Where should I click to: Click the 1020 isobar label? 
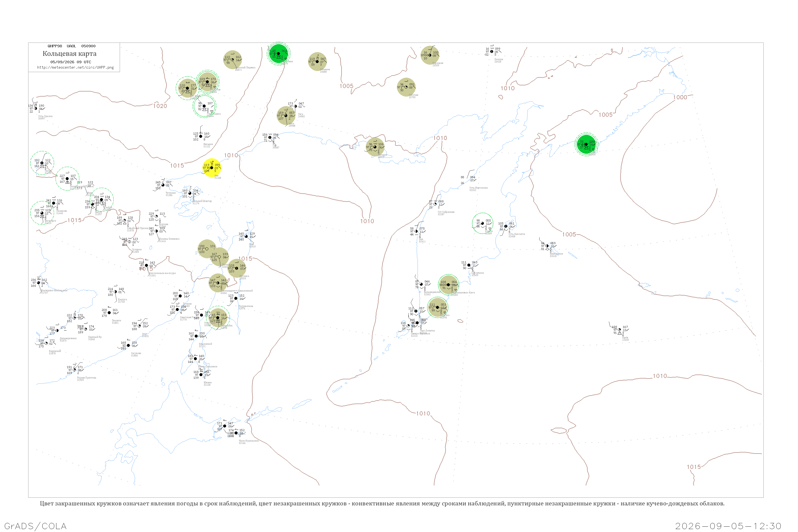pos(160,106)
